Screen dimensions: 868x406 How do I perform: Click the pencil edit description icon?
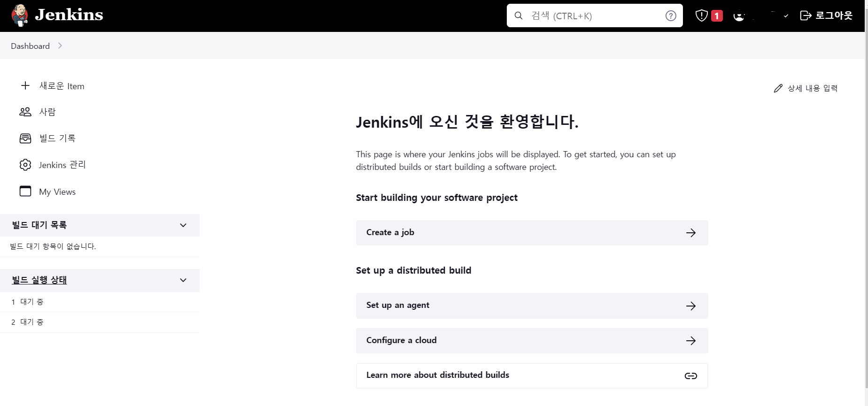tap(778, 88)
